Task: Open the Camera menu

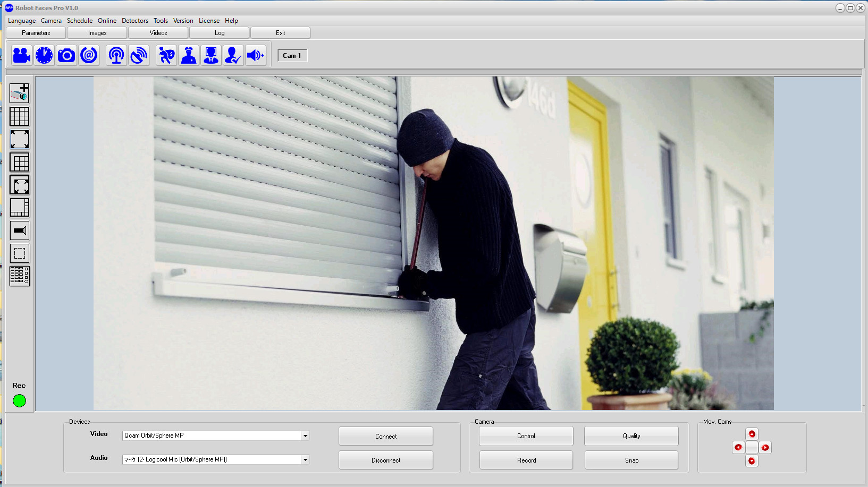Action: 51,21
